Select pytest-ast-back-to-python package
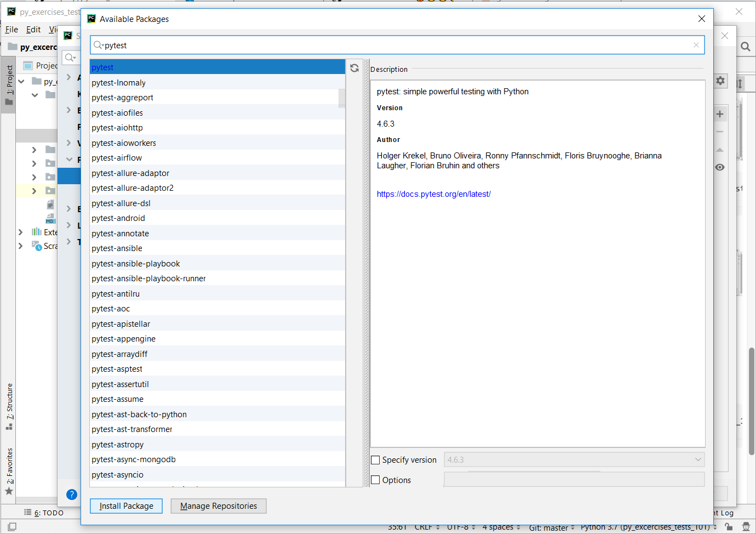756x534 pixels. [217, 414]
